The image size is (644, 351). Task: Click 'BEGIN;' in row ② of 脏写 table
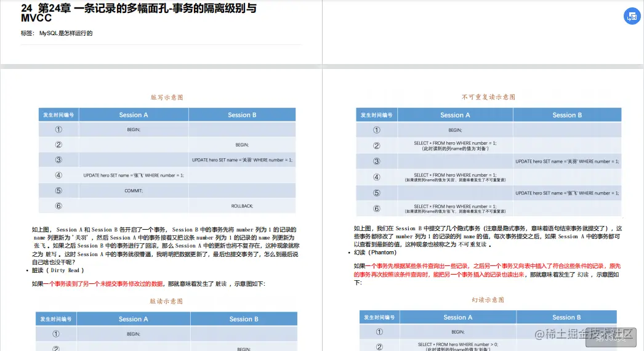click(242, 145)
